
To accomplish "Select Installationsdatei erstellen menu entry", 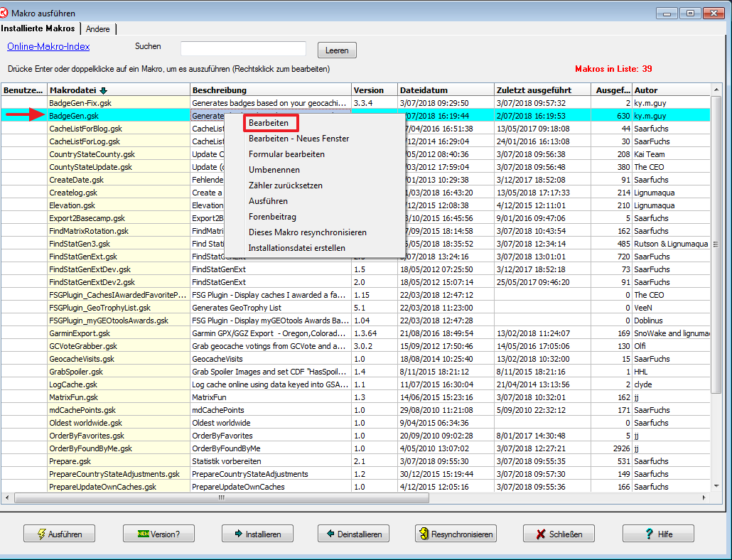I will (x=297, y=248).
